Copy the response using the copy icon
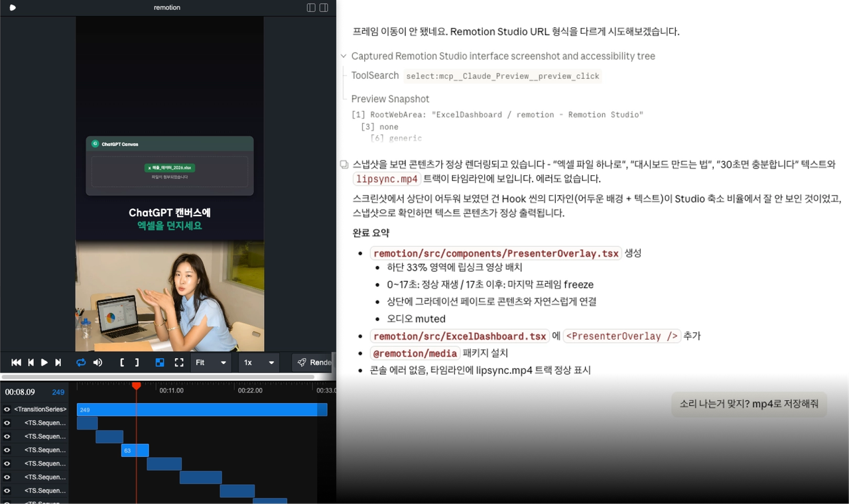 344,164
